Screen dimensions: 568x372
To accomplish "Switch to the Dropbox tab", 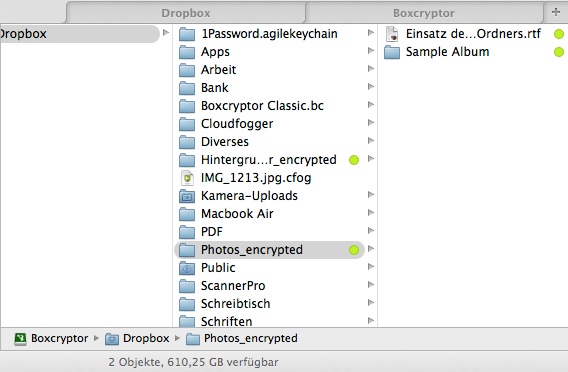I will tap(185, 13).
